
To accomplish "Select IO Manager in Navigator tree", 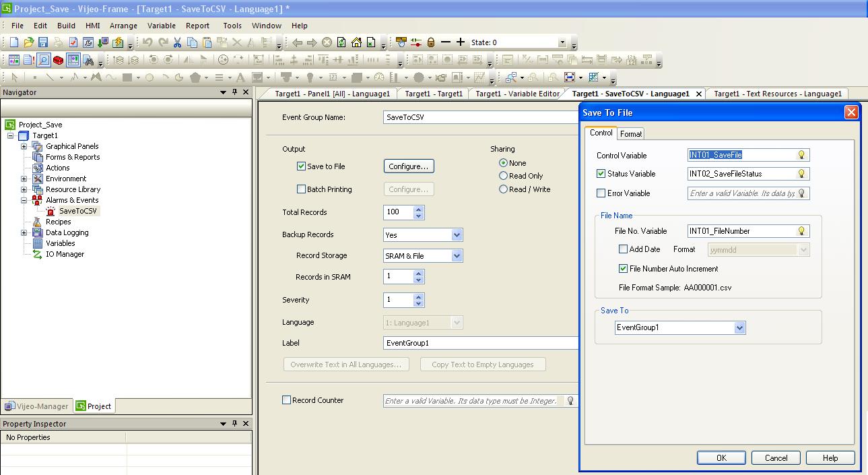I will click(65, 254).
